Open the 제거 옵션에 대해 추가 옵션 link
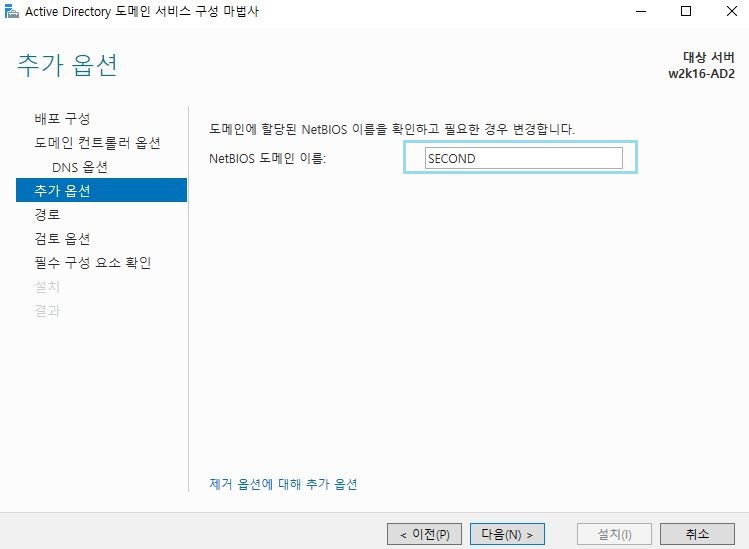The width and height of the screenshot is (749, 549). pyautogui.click(x=283, y=484)
